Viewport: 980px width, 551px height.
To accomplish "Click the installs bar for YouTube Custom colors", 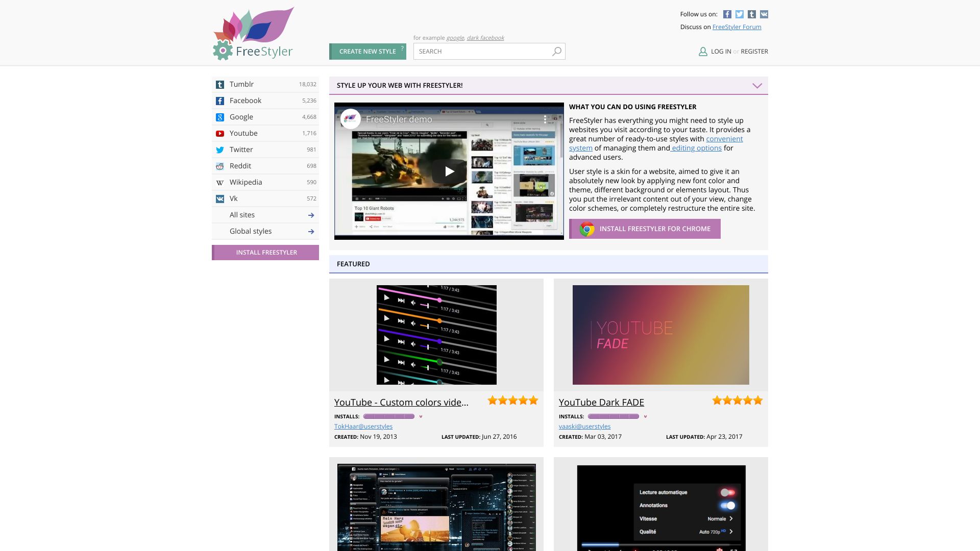I will (389, 417).
